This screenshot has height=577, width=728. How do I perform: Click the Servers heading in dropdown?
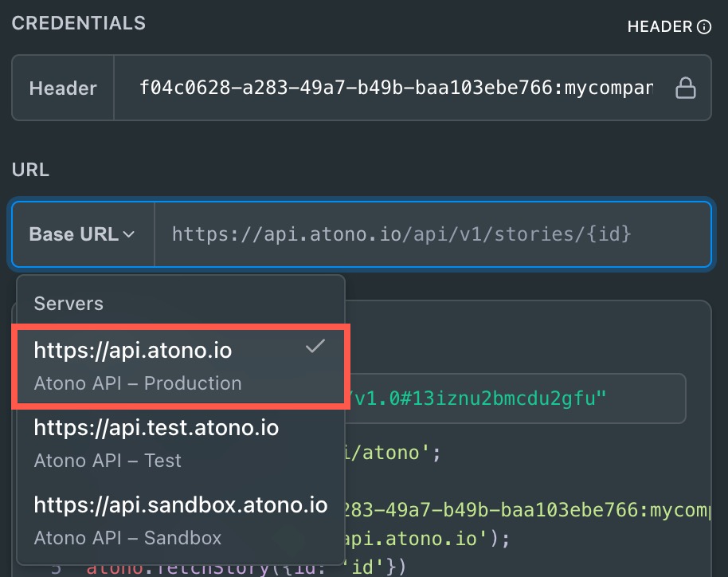click(68, 304)
